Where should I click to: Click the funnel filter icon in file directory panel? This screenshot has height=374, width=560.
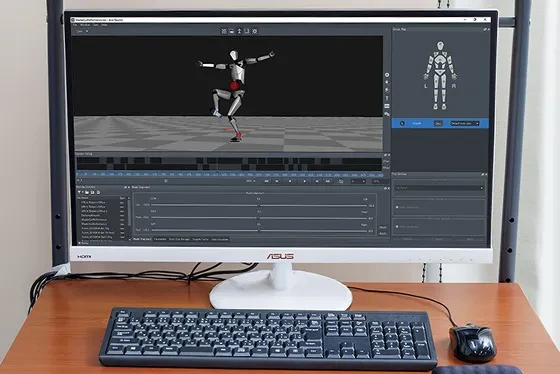[79, 192]
